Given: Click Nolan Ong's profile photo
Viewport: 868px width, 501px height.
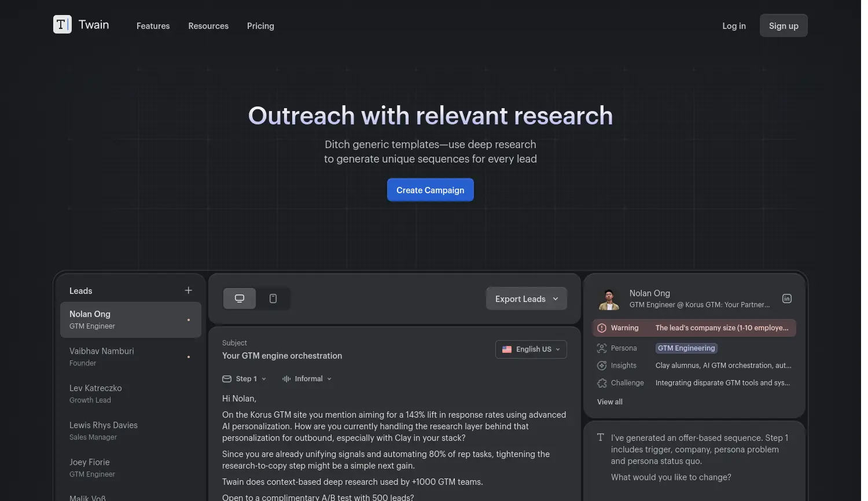Looking at the screenshot, I should 609,299.
